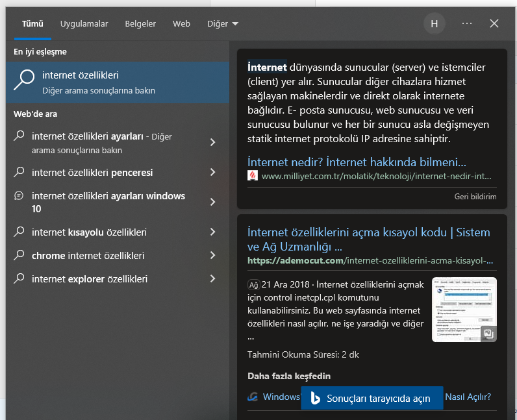Click the Milliyet favicon icon
Image resolution: width=517 pixels, height=420 pixels.
[x=253, y=175]
